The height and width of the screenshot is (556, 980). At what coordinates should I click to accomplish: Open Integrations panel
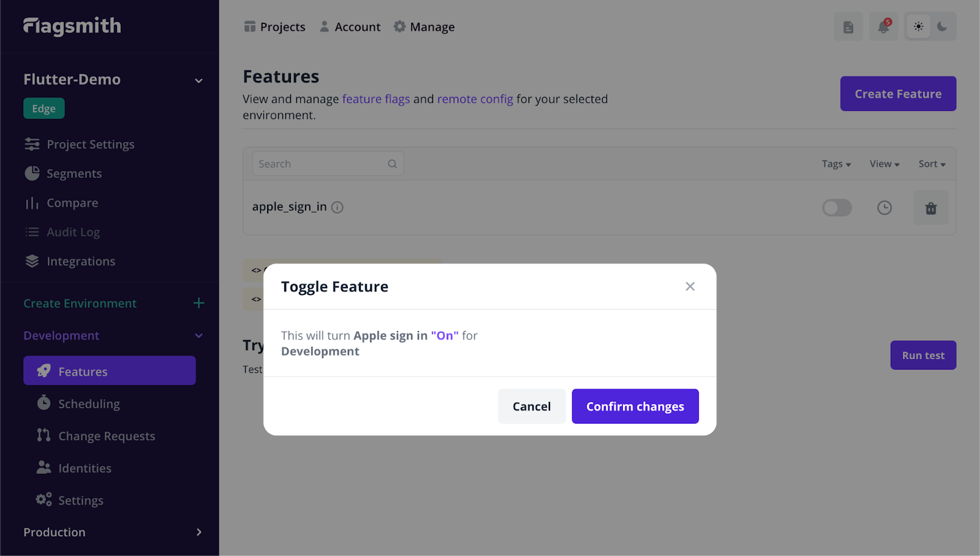80,261
